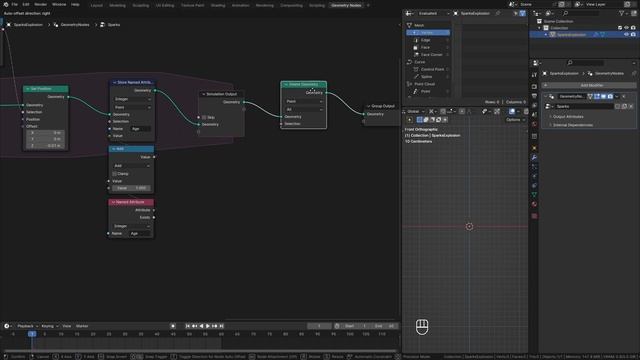The image size is (640, 360).
Task: Switch to the Shading workspace tab
Action: (218, 5)
